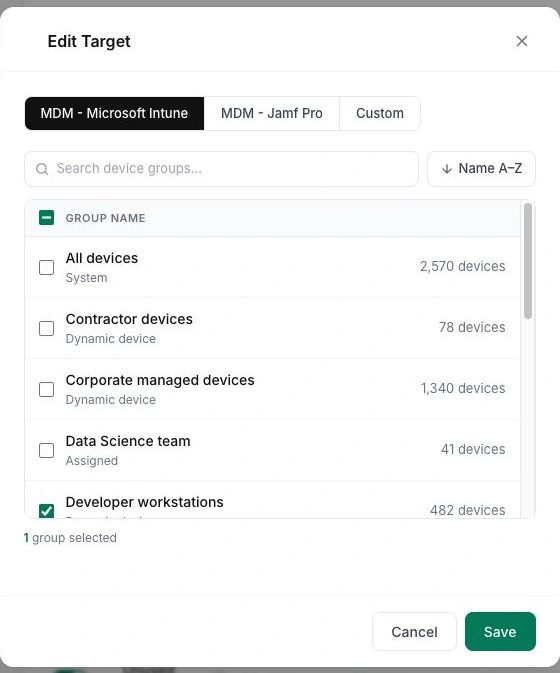560x673 pixels.
Task: Save the target selection
Action: (500, 631)
